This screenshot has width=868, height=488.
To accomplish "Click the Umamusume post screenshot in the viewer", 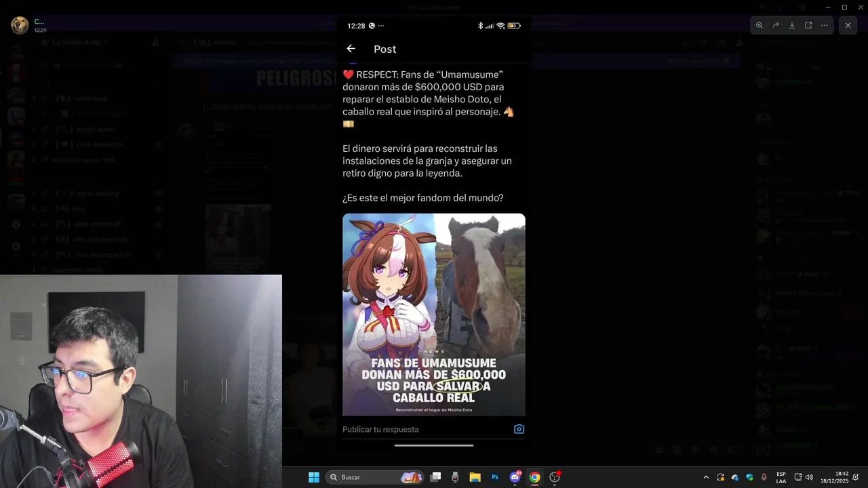I will (x=434, y=233).
